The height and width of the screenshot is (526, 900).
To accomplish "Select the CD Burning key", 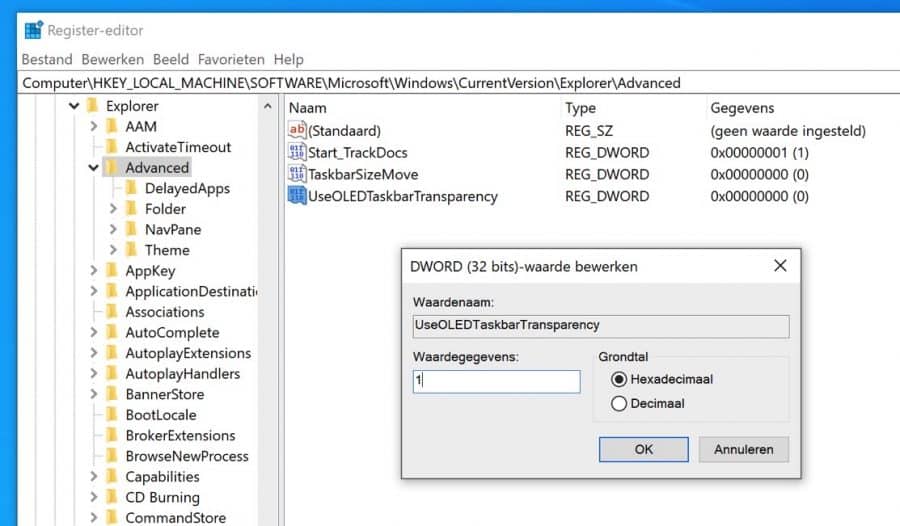I will tap(162, 497).
